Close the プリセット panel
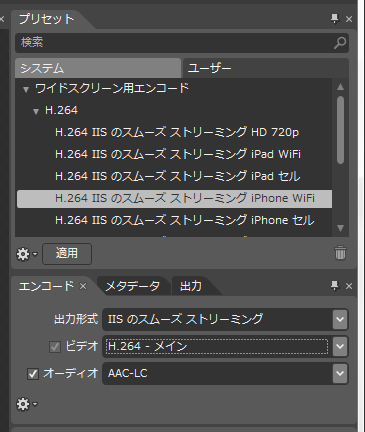Image resolution: width=365 pixels, height=432 pixels. coord(349,19)
